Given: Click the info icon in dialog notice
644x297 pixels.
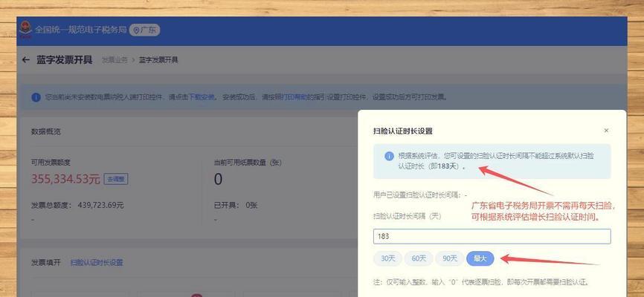Looking at the screenshot, I should (x=389, y=156).
